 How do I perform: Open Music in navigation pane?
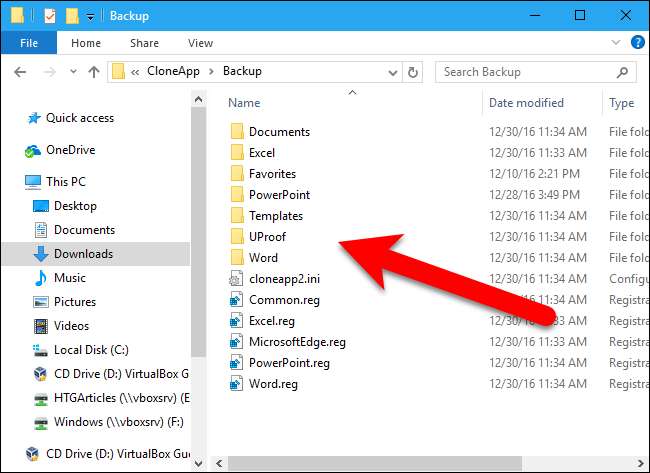[60, 278]
